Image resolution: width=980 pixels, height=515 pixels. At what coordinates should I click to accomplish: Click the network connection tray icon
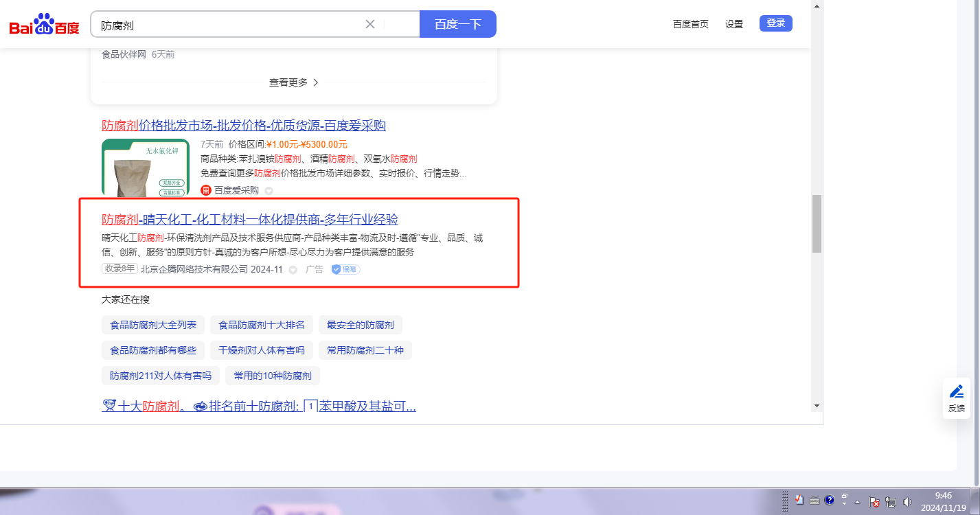tap(891, 501)
